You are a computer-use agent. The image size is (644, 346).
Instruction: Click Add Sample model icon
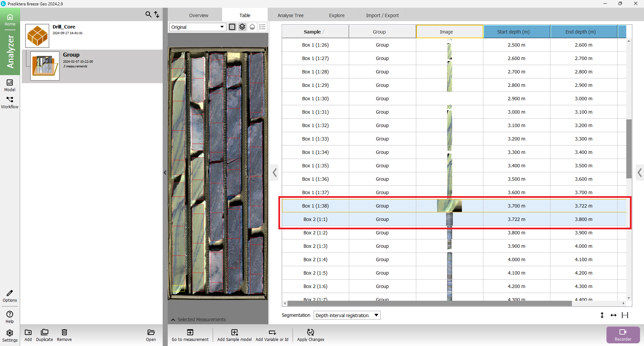(x=234, y=332)
